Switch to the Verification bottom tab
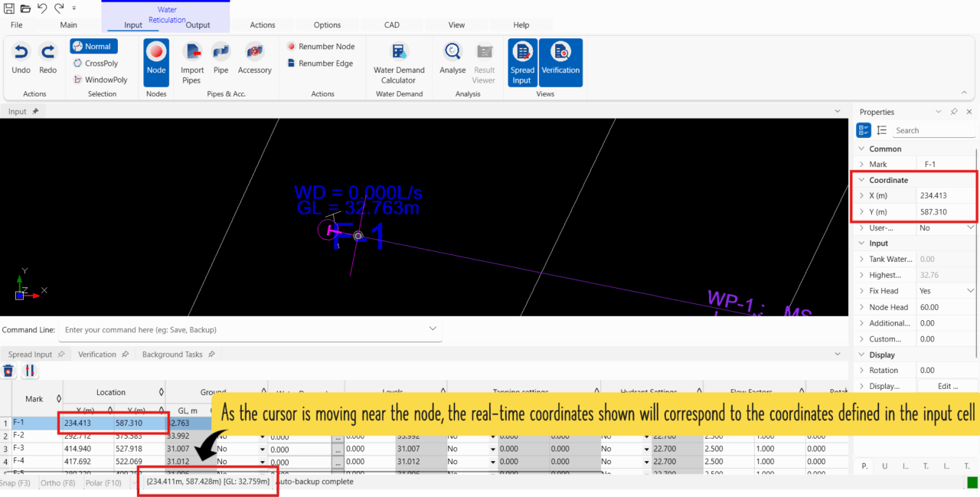Screen dimensions: 980x497 point(97,355)
